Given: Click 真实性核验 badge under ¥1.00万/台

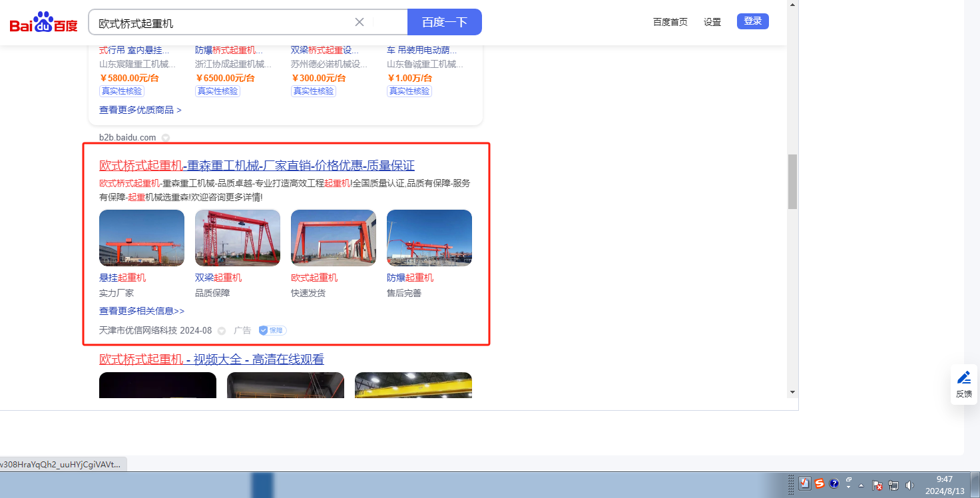Looking at the screenshot, I should point(409,91).
